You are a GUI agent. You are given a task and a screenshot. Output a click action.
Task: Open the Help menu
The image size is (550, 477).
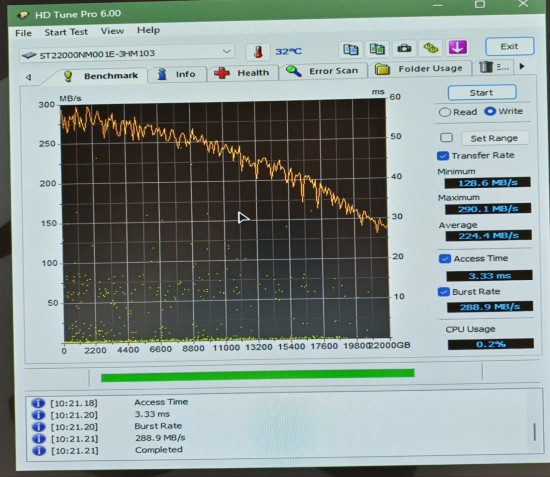click(148, 30)
